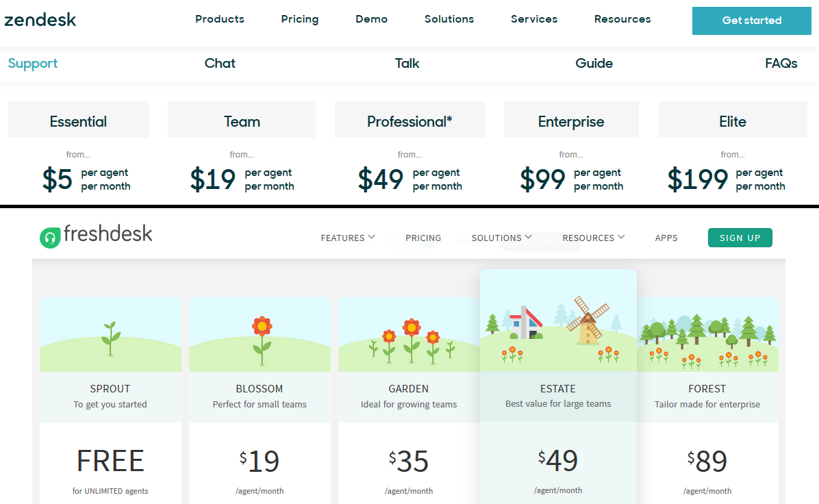The height and width of the screenshot is (504, 819).
Task: Click the Enterprise $99 price
Action: (x=543, y=179)
